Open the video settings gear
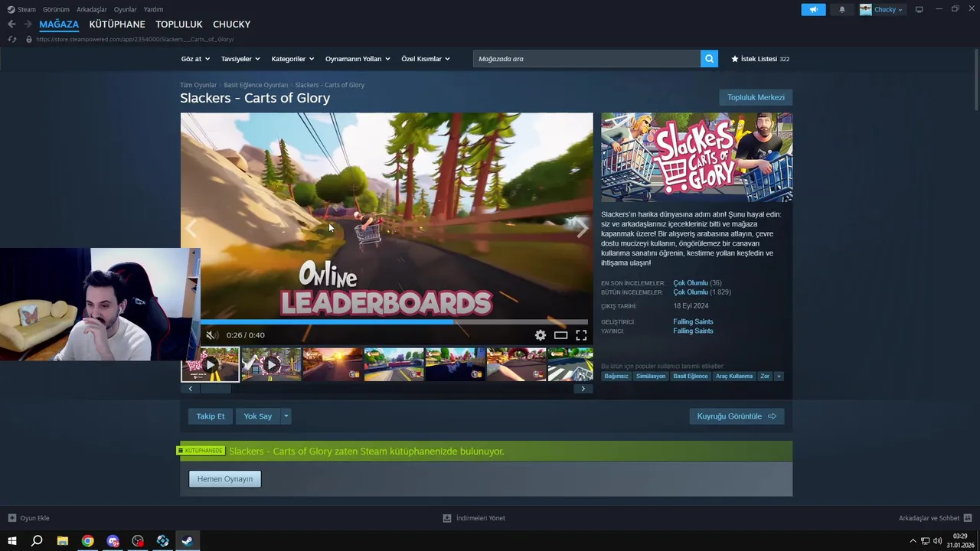The image size is (980, 551). point(541,335)
